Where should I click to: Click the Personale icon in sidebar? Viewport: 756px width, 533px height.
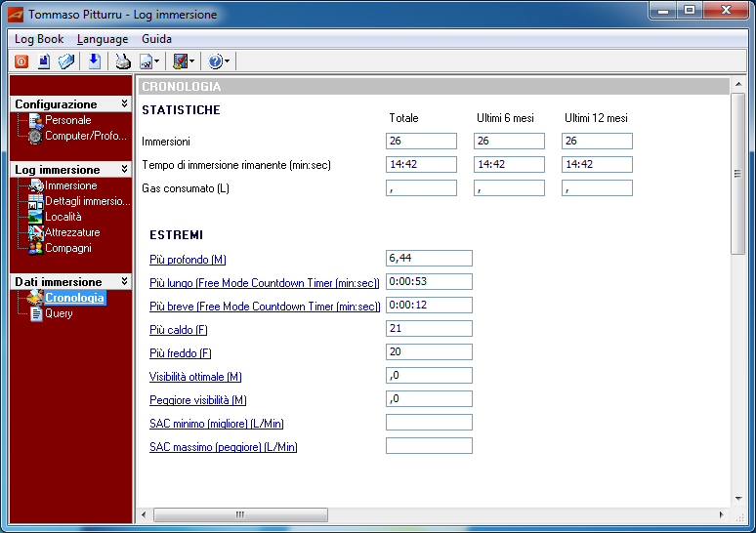[36, 121]
